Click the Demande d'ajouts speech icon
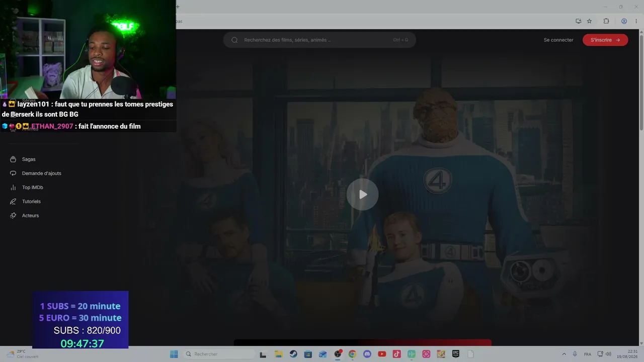The height and width of the screenshot is (362, 644). [x=13, y=173]
